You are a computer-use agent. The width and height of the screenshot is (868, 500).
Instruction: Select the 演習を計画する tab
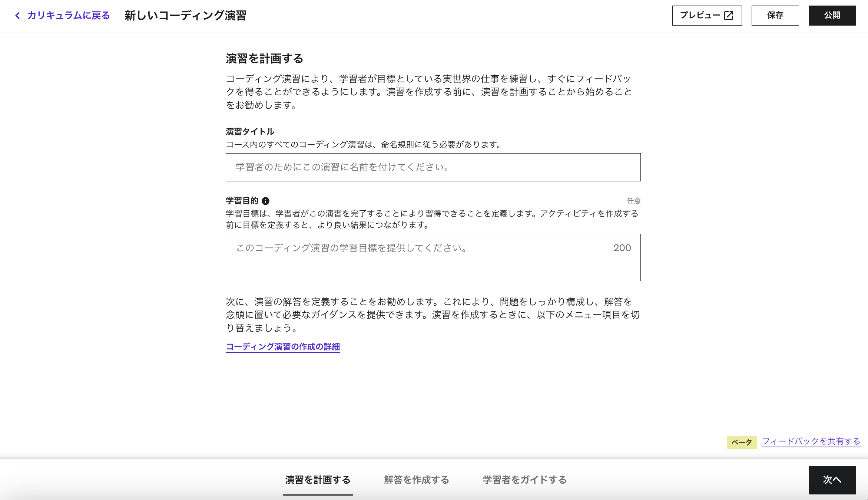tap(317, 480)
